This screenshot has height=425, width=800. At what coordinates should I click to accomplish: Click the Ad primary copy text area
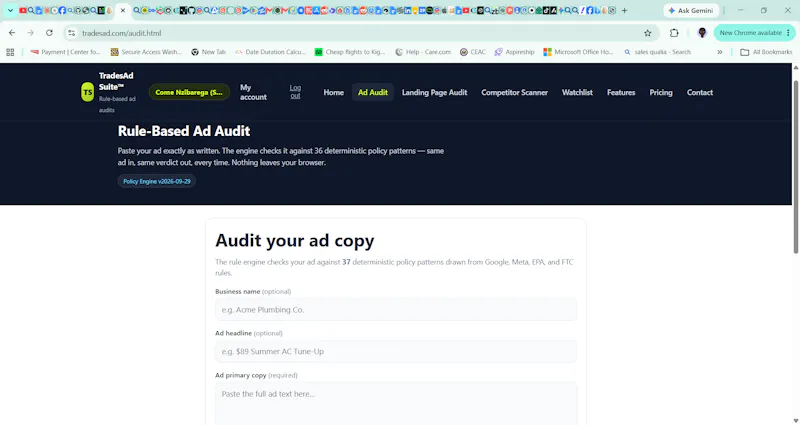point(396,404)
